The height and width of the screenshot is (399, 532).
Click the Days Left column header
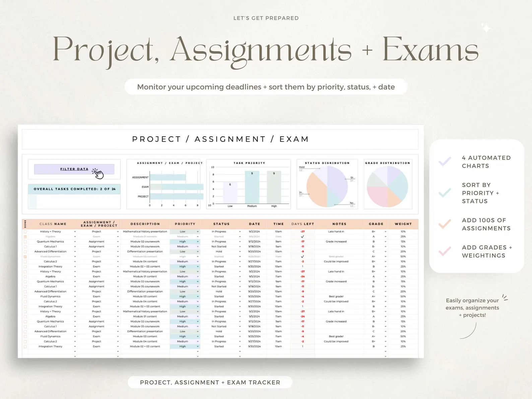point(303,224)
